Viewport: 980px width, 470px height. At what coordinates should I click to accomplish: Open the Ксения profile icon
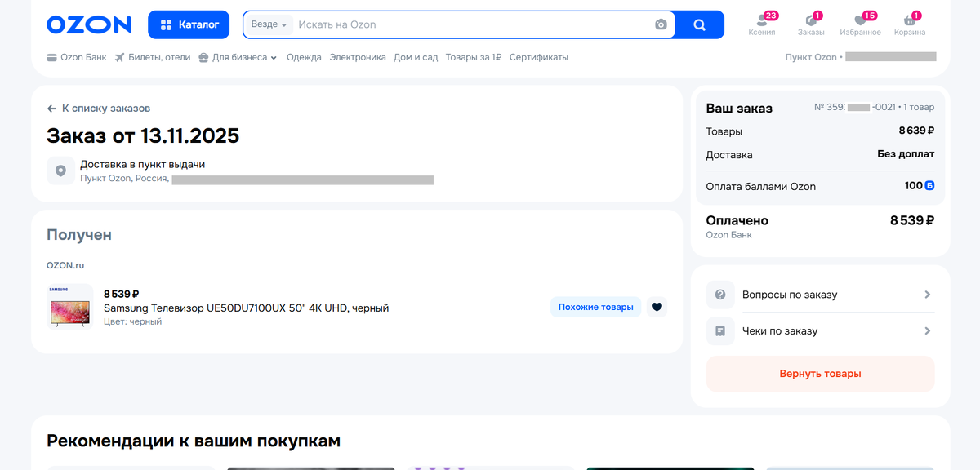[762, 24]
